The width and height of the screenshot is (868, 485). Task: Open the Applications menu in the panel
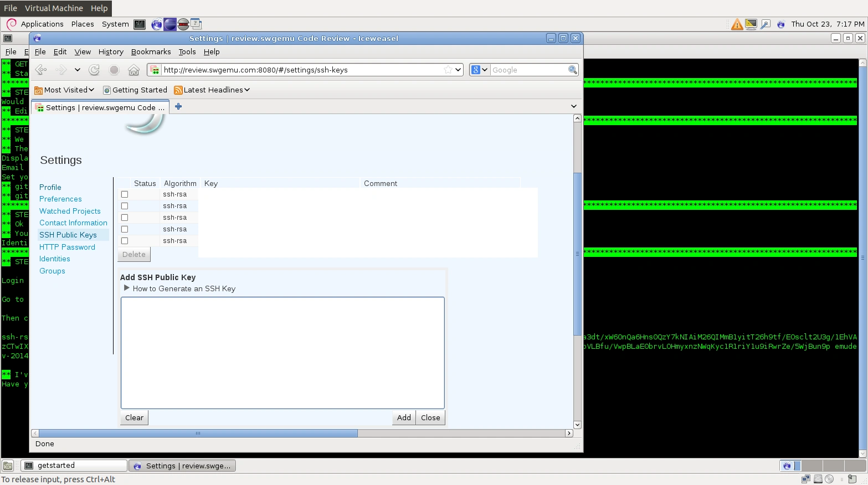point(42,24)
